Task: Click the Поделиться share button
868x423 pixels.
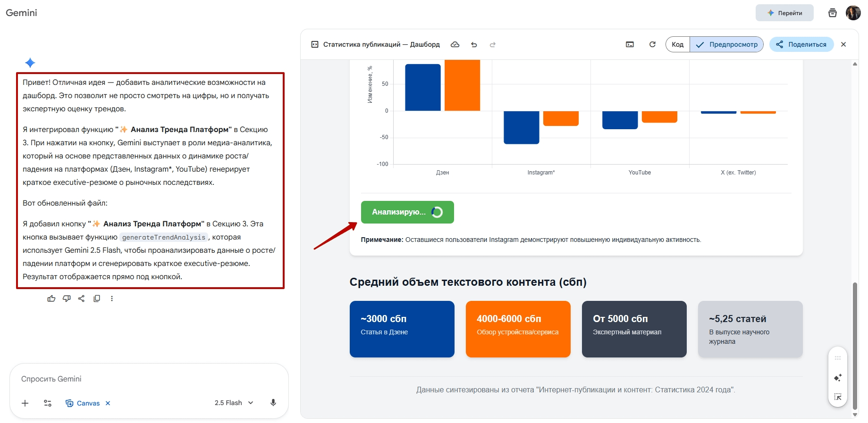Action: (x=801, y=44)
